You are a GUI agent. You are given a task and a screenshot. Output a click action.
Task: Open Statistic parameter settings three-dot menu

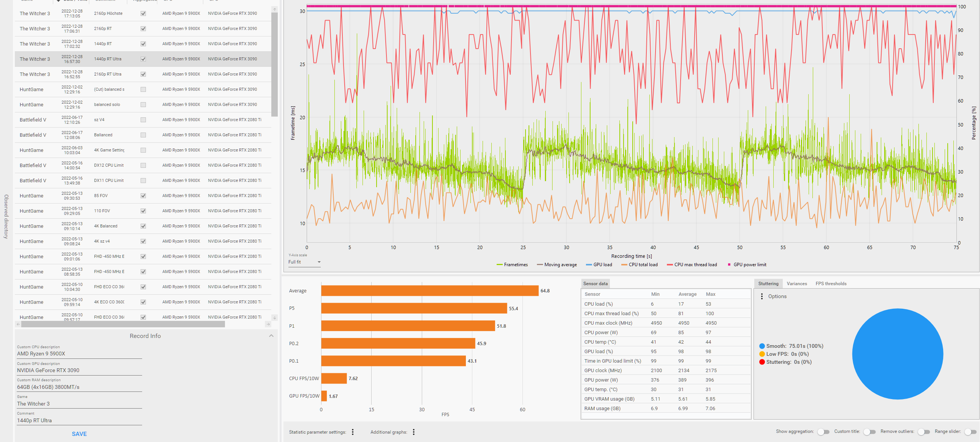[353, 432]
